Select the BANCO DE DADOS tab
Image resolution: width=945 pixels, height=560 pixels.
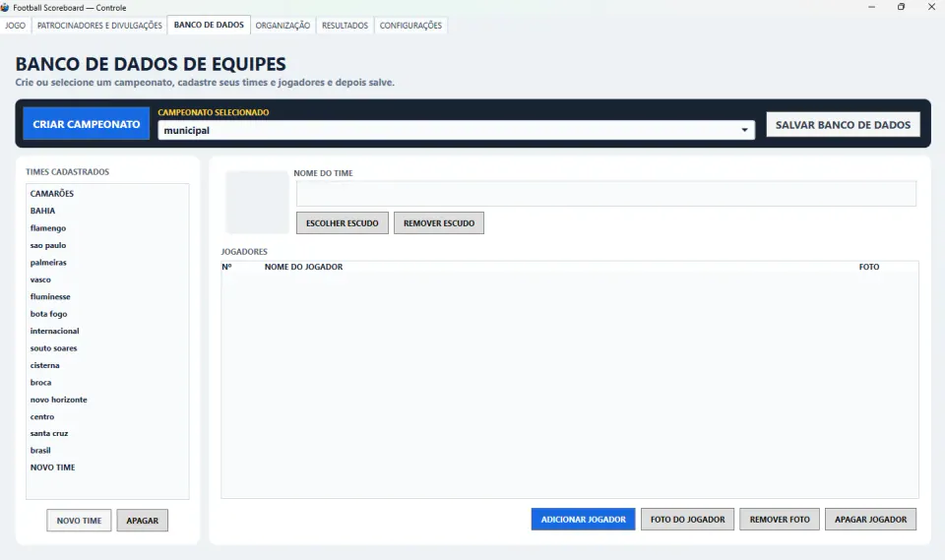click(209, 25)
